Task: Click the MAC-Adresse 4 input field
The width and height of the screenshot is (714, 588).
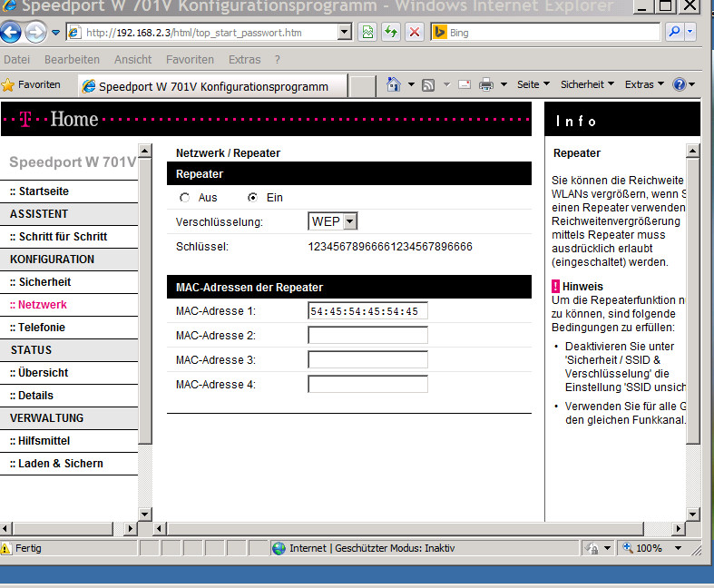Action: point(368,385)
